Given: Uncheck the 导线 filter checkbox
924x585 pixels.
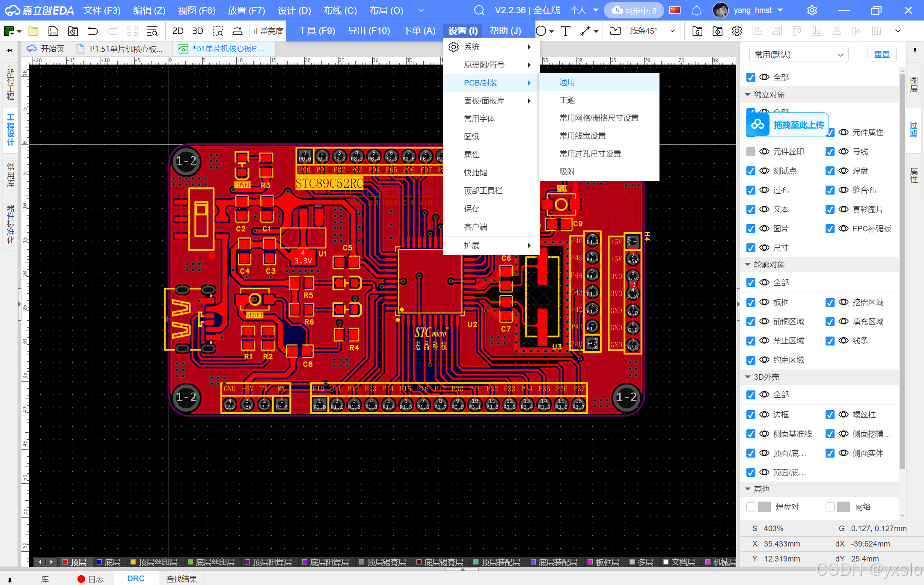Looking at the screenshot, I should point(829,152).
